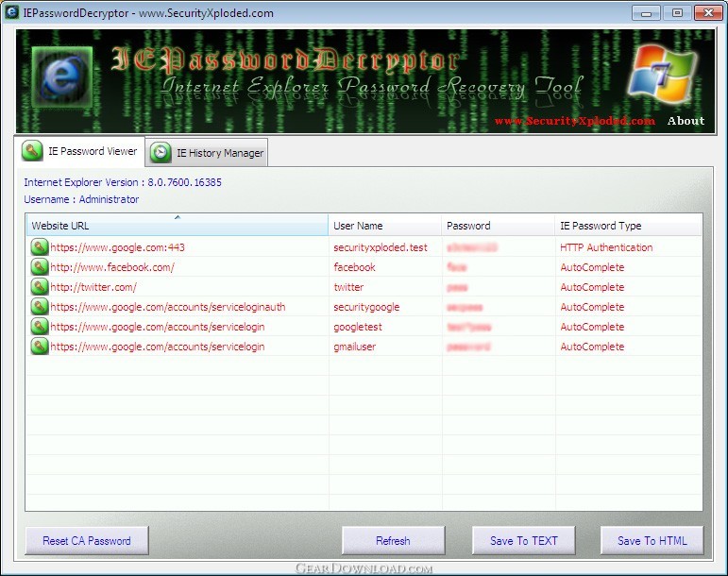Viewport: 728px width, 576px height.
Task: Click the HTTP Authentication type cell
Action: point(606,247)
